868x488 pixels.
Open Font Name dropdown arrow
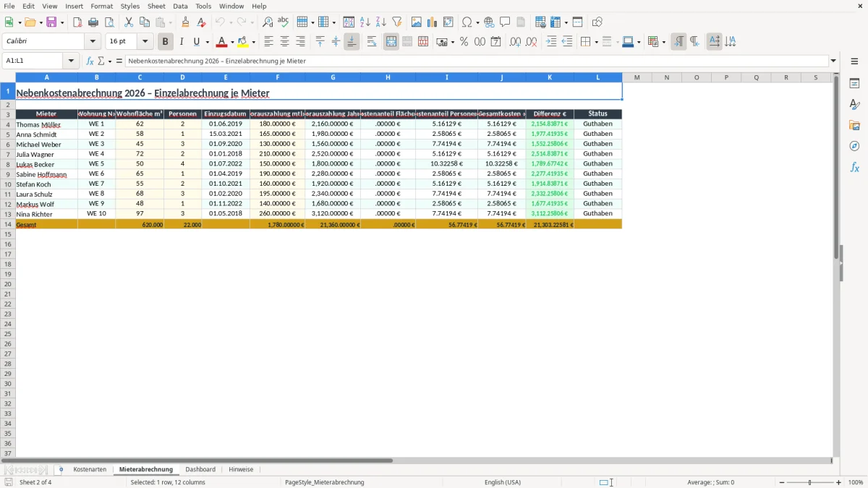click(x=93, y=42)
